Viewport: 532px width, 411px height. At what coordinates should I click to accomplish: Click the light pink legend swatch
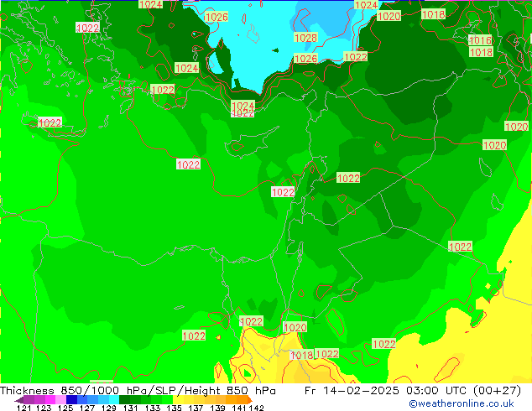pyautogui.click(x=60, y=400)
